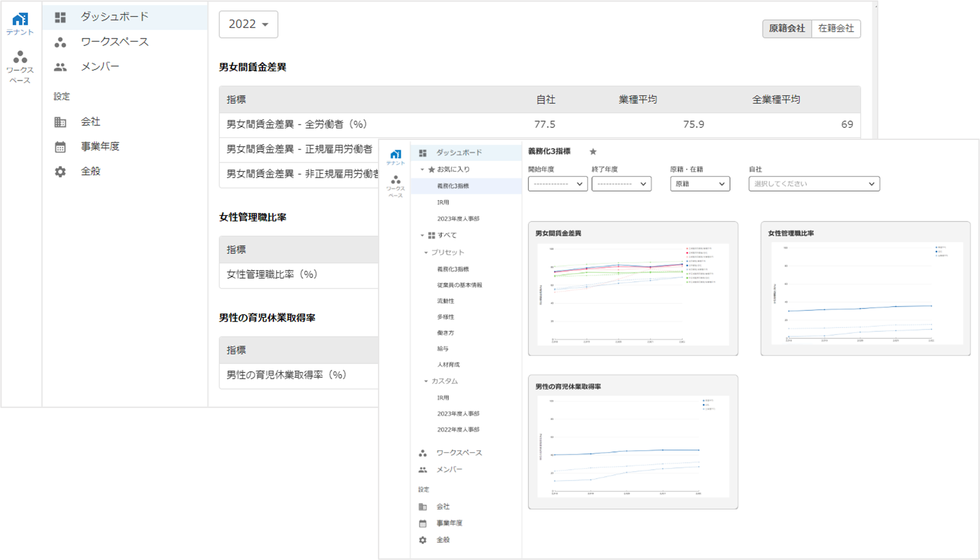Collapse the カスタム tree section
This screenshot has width=980, height=560.
coord(426,381)
